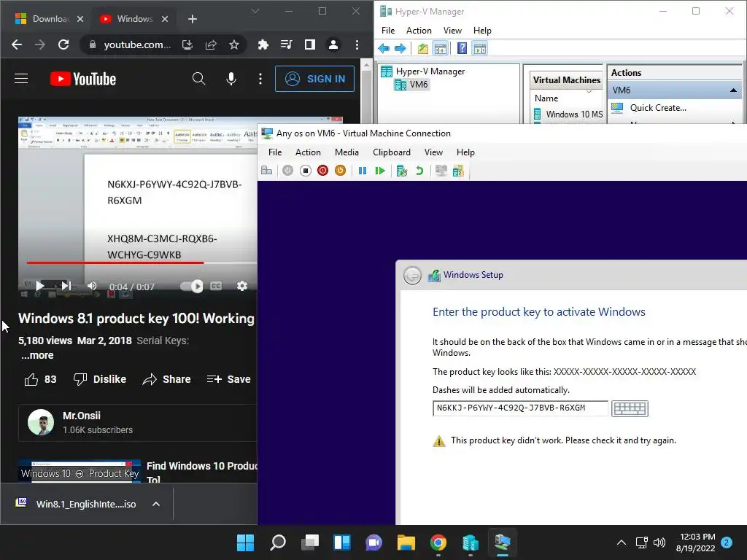
Task: Turn off the VM with the stop icon
Action: click(306, 171)
